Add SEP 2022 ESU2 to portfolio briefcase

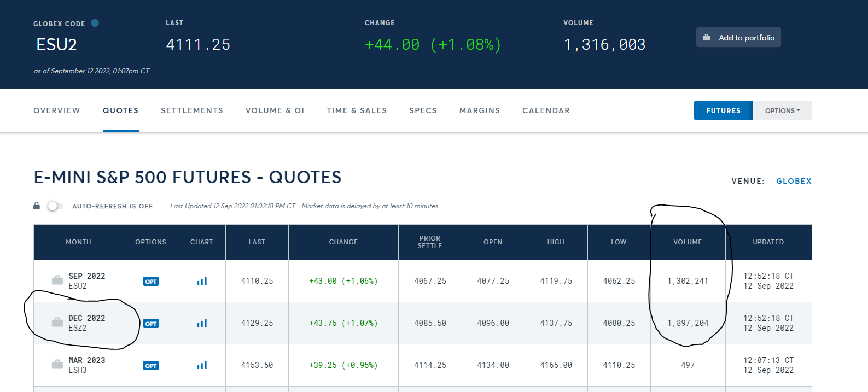pyautogui.click(x=57, y=280)
